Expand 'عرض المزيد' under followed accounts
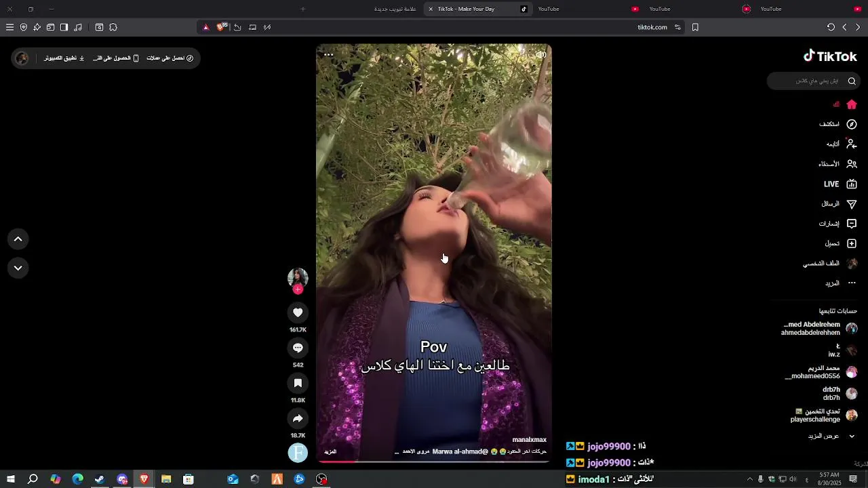The height and width of the screenshot is (488, 868). (831, 436)
